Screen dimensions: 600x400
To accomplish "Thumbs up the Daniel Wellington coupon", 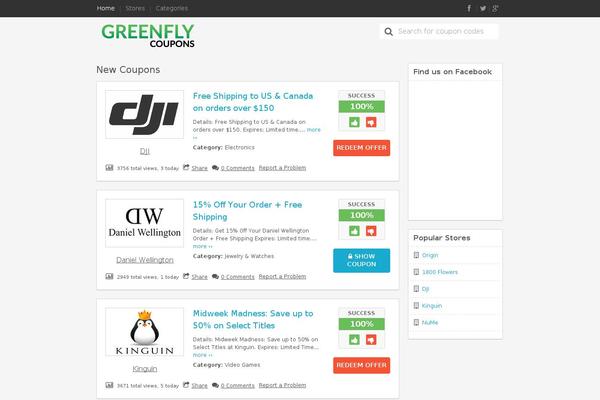I will point(354,231).
